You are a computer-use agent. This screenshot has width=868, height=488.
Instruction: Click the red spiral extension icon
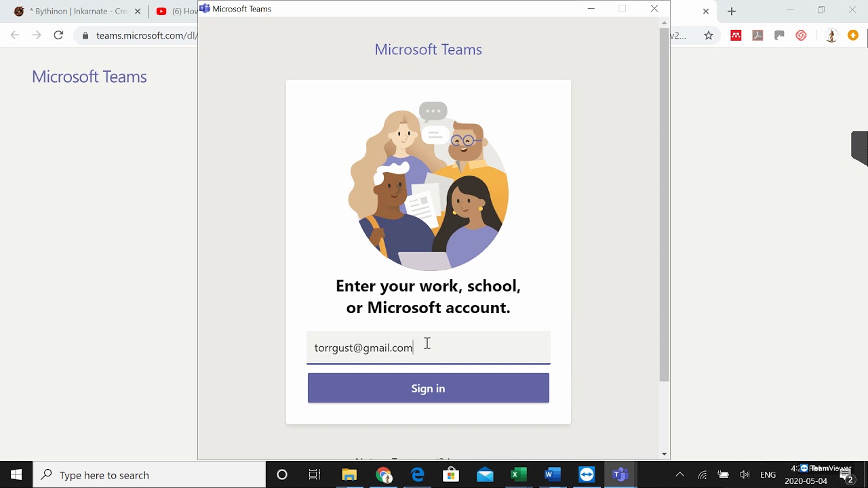(x=801, y=35)
